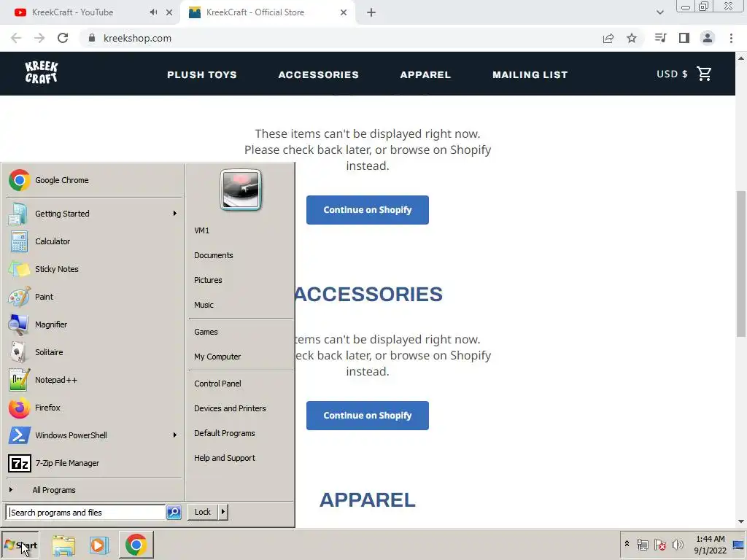747x560 pixels.
Task: Click Search programs and files field
Action: click(x=86, y=513)
